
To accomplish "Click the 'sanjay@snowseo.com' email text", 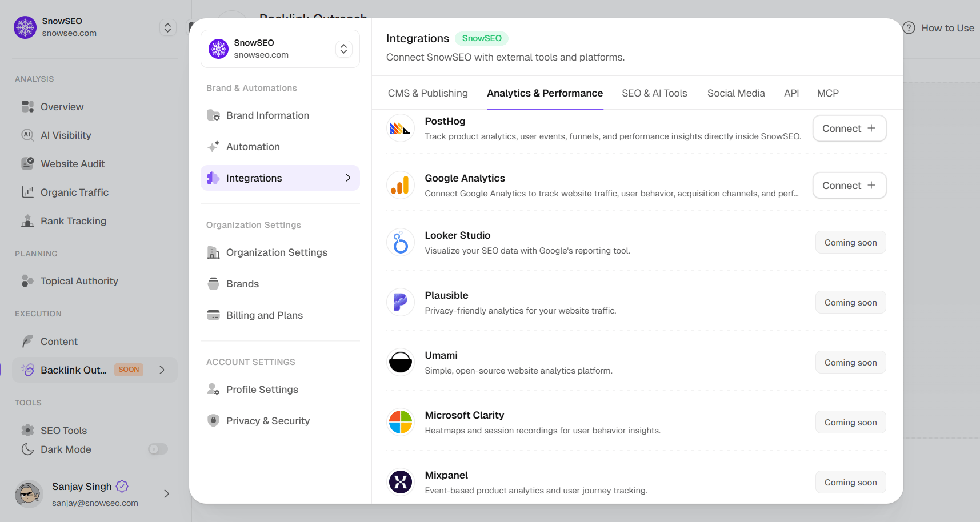I will pyautogui.click(x=95, y=503).
